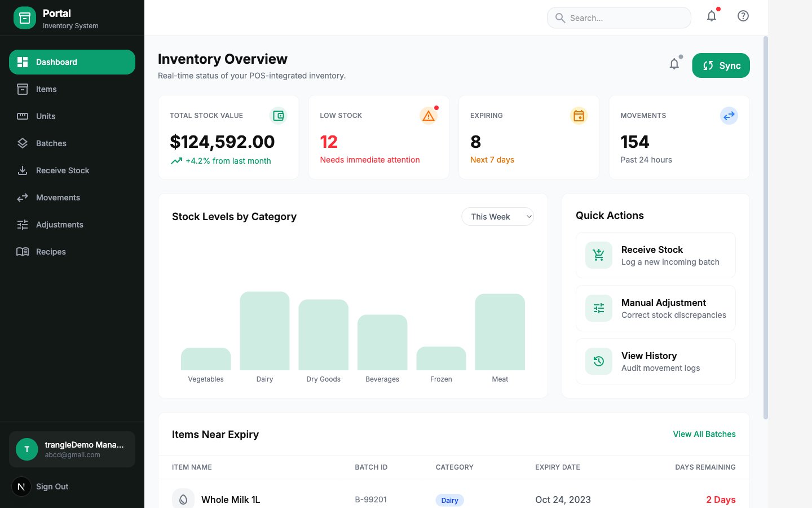Click the Expiring count 8
812x508 pixels.
click(x=476, y=142)
